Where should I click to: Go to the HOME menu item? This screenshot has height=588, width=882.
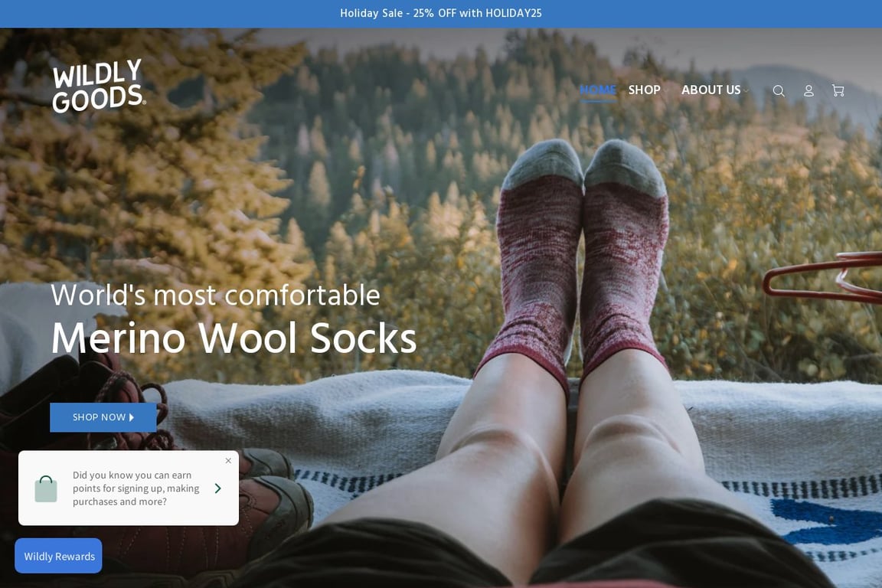pos(598,90)
